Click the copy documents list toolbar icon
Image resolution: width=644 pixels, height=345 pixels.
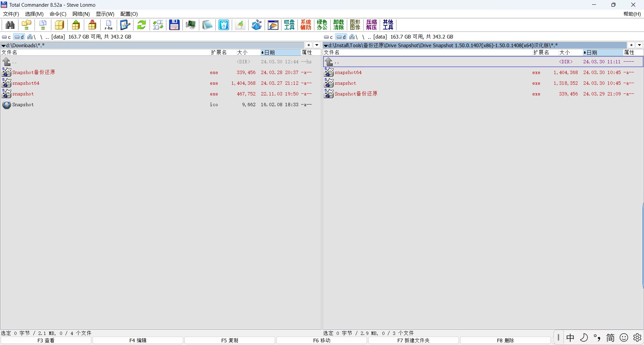point(43,25)
